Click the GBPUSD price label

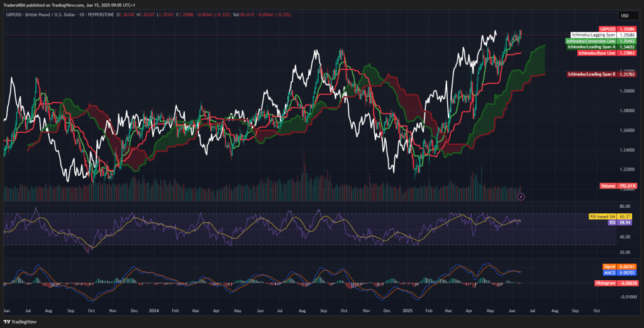tap(608, 29)
